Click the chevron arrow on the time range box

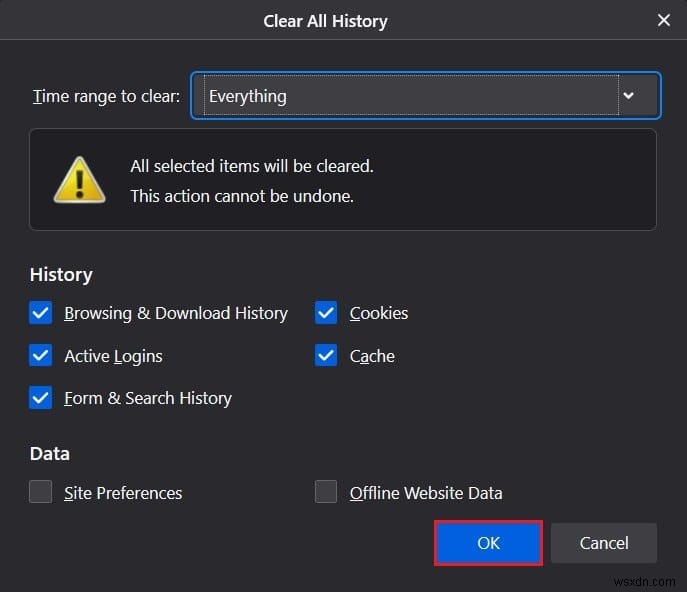(x=628, y=96)
